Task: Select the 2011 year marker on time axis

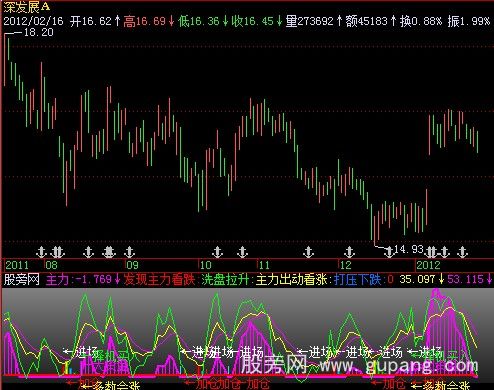Action: (x=17, y=265)
